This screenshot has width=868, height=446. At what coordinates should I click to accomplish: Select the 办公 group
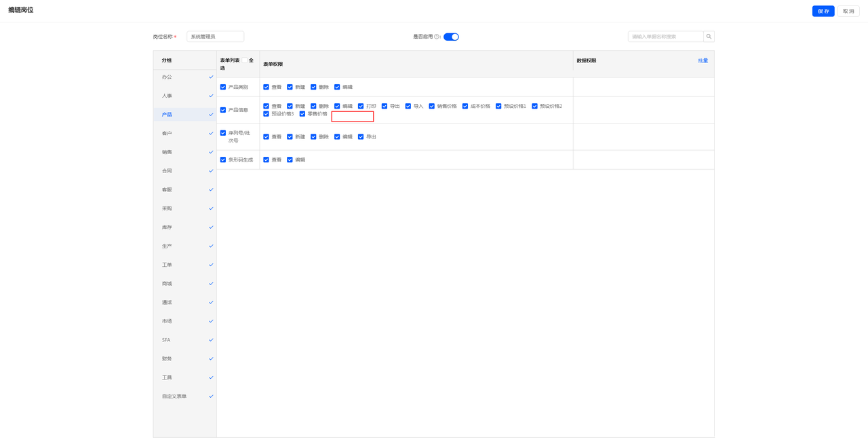point(184,77)
